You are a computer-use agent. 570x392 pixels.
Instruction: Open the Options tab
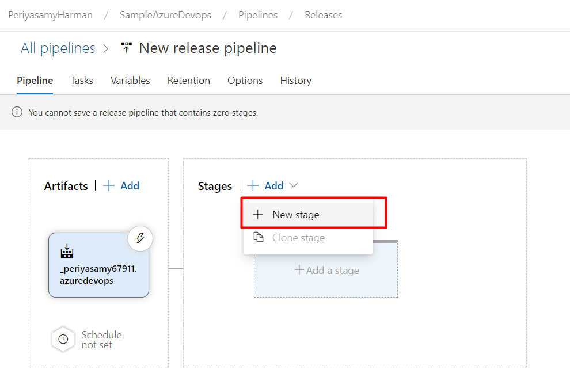(x=245, y=81)
